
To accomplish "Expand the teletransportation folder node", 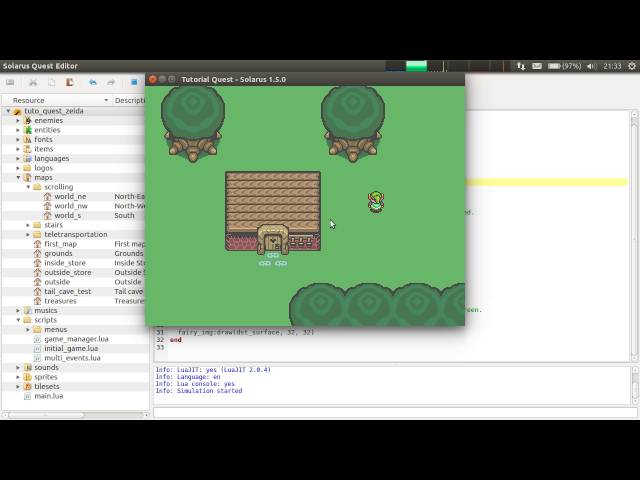I will [x=28, y=234].
